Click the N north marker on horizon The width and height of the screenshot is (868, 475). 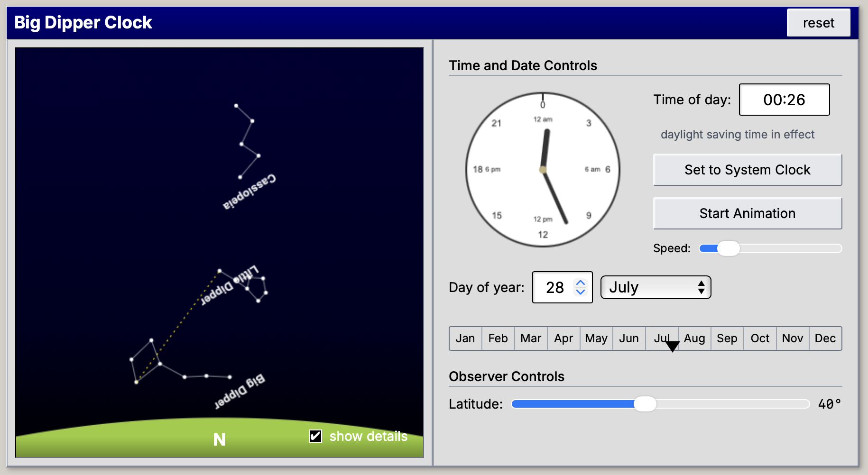click(219, 439)
